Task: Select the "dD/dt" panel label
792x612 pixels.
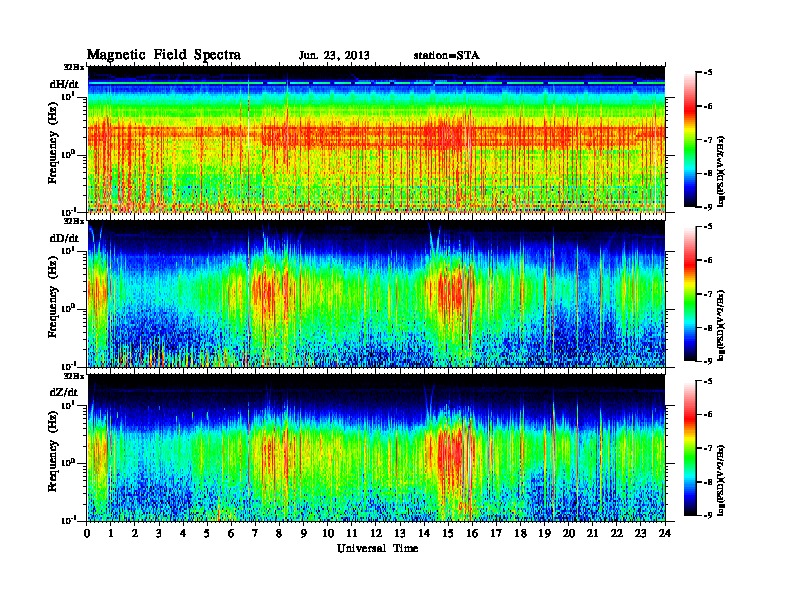Action: pyautogui.click(x=64, y=238)
